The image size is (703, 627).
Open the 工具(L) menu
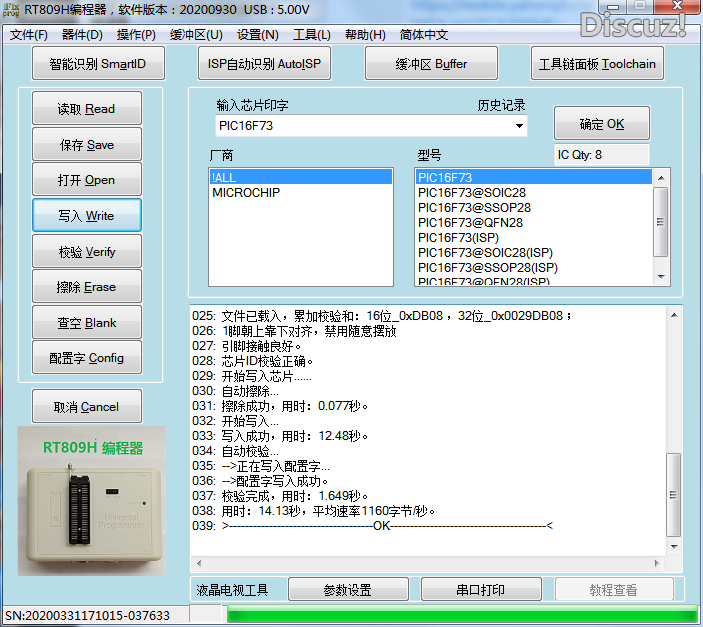pos(312,35)
